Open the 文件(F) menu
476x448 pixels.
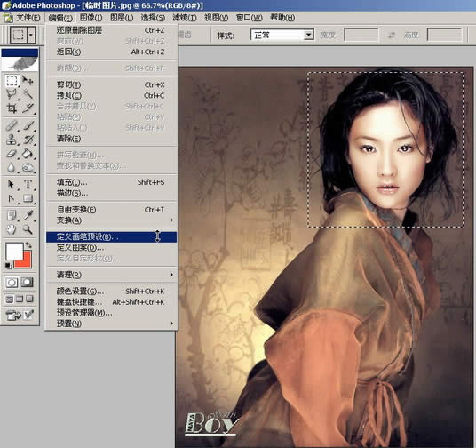[28, 18]
